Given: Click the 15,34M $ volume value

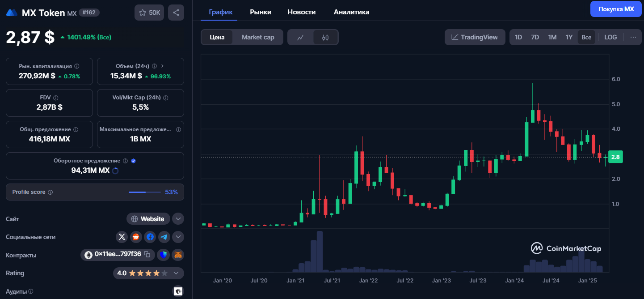Looking at the screenshot, I should [126, 76].
